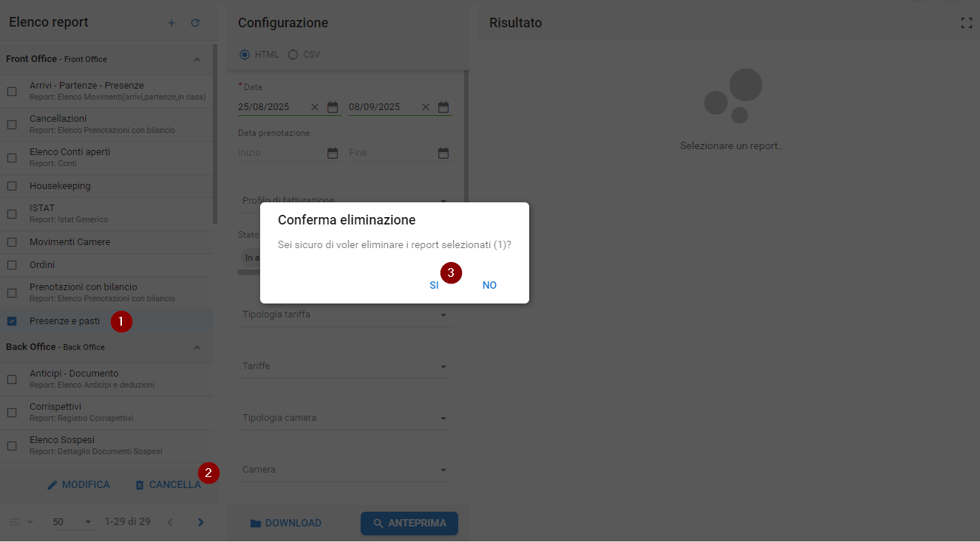
Task: Expand Risultato panel to fullscreen
Action: point(966,23)
